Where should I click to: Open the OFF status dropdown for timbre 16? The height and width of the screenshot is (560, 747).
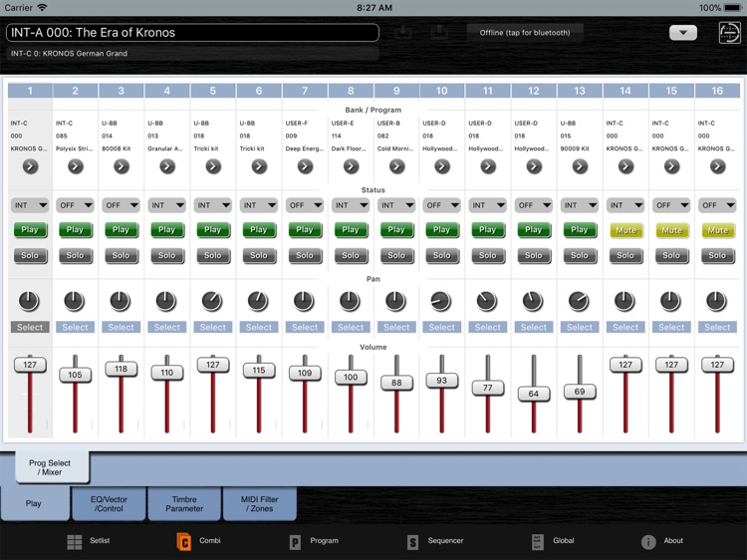tap(717, 205)
